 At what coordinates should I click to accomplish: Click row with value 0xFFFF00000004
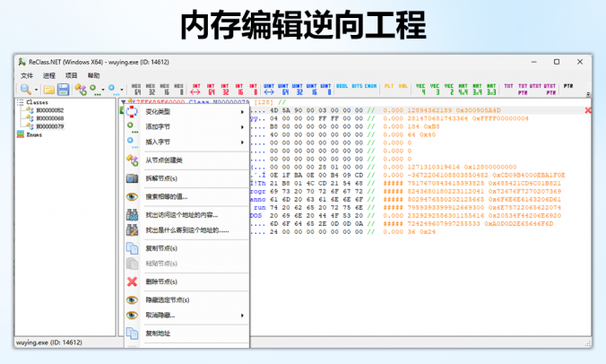tap(420, 118)
